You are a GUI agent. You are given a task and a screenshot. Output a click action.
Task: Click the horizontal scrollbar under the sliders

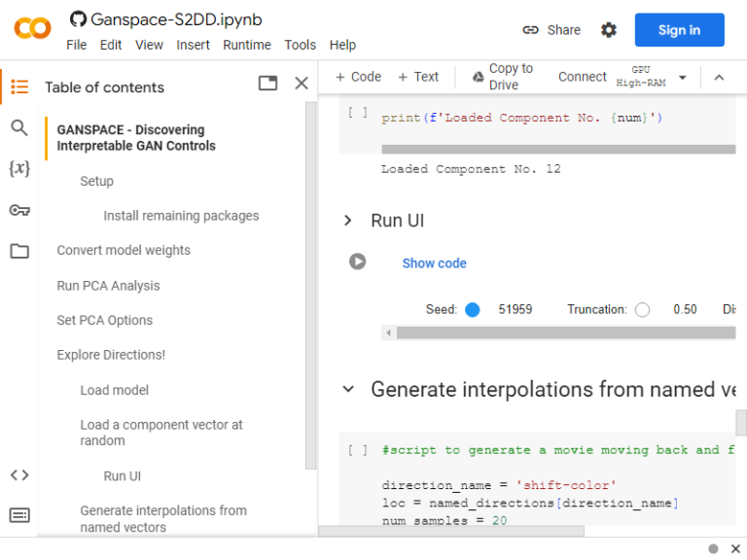coord(566,332)
